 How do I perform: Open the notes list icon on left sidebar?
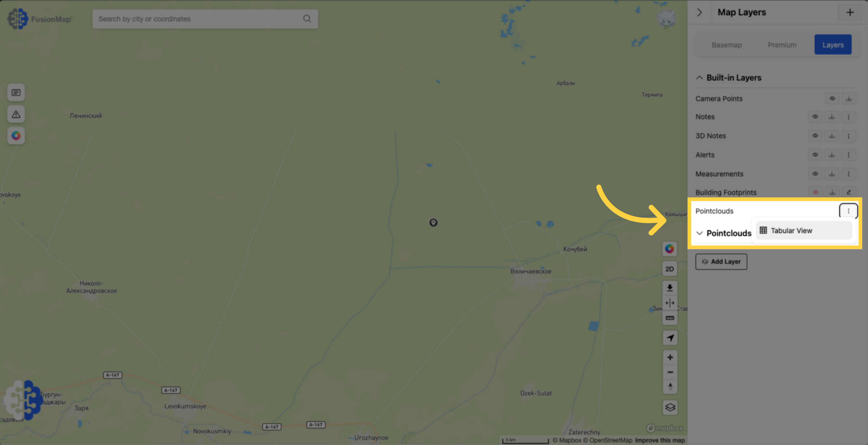(x=16, y=93)
